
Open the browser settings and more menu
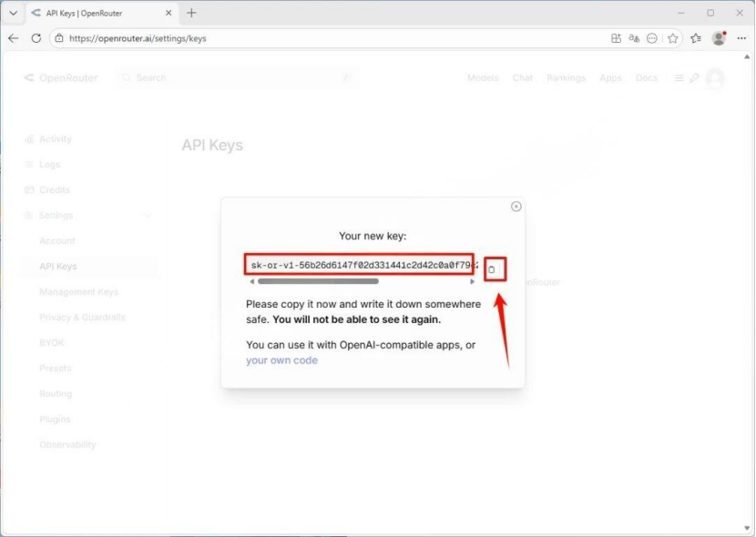pos(741,38)
